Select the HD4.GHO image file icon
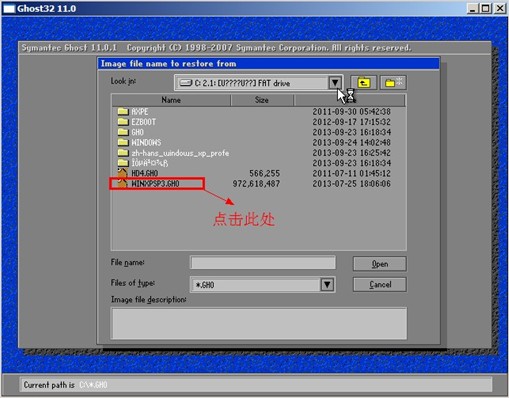509x398 pixels. tap(123, 173)
